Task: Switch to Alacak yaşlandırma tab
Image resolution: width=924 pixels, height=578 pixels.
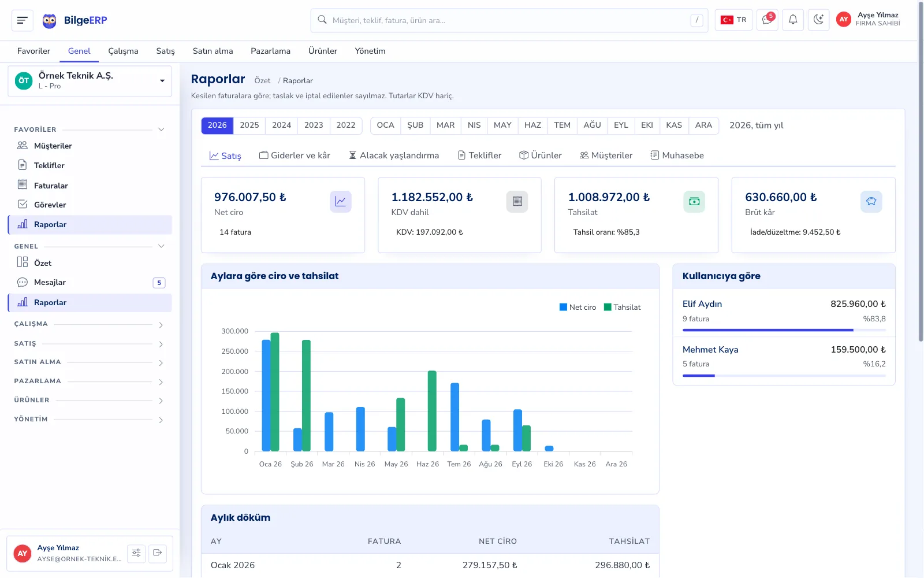Action: (394, 155)
